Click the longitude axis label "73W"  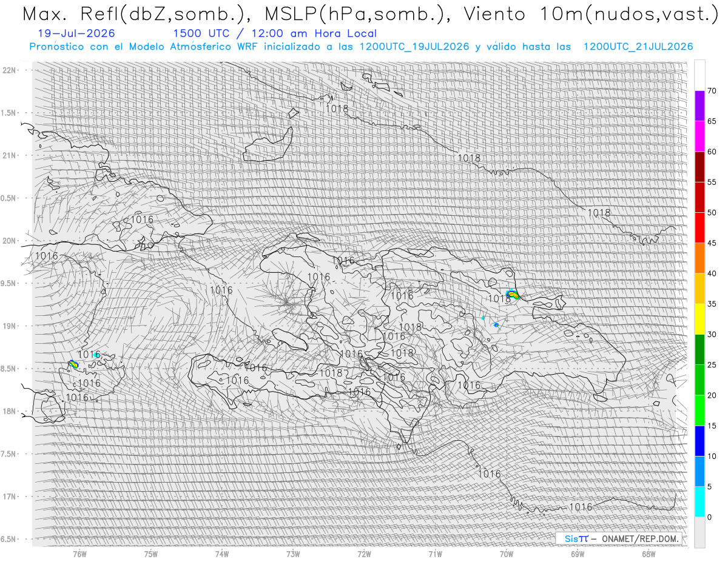[293, 554]
